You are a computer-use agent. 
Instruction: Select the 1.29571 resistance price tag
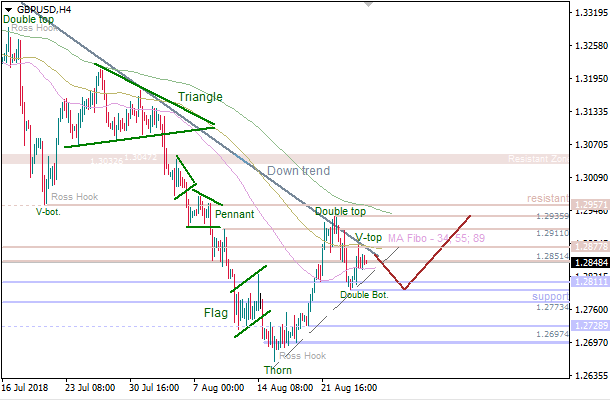click(588, 203)
